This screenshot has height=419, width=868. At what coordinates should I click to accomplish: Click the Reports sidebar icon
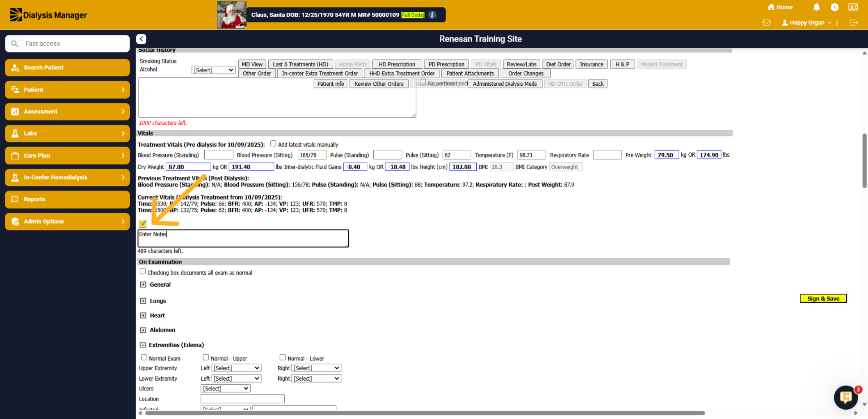pyautogui.click(x=15, y=199)
